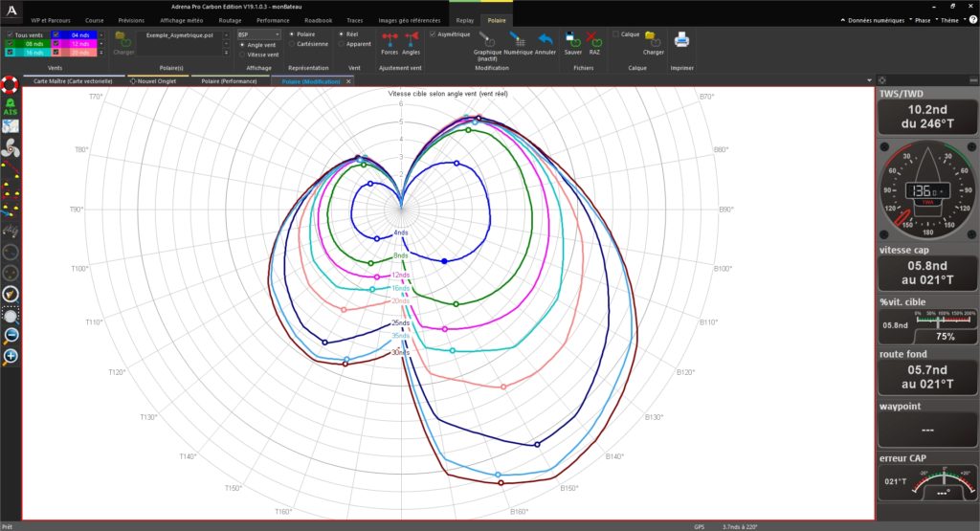This screenshot has width=980, height=531.
Task: Expand the polar file list arrow
Action: (226, 53)
